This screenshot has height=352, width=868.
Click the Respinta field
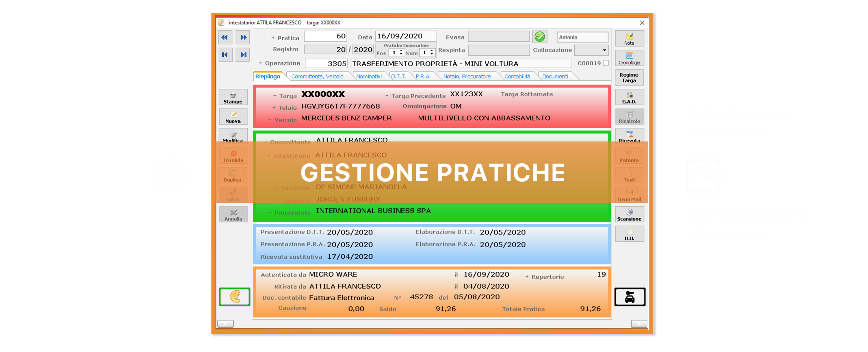click(499, 50)
